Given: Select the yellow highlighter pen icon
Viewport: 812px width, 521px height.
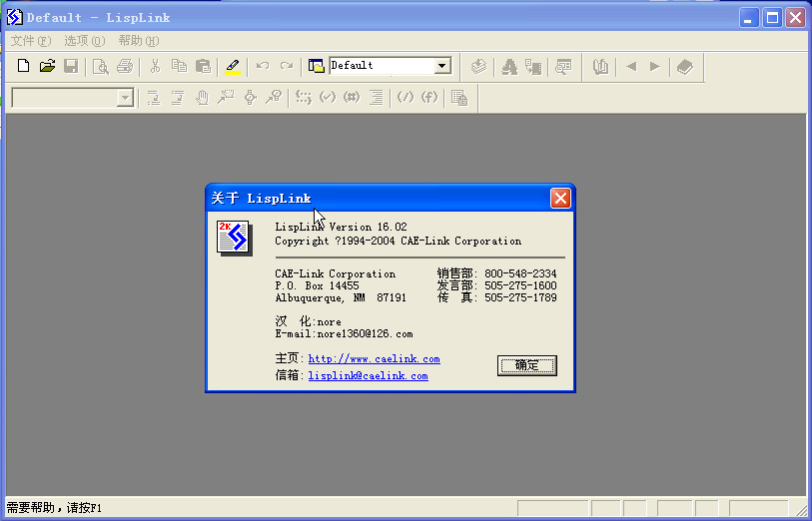Looking at the screenshot, I should (233, 66).
